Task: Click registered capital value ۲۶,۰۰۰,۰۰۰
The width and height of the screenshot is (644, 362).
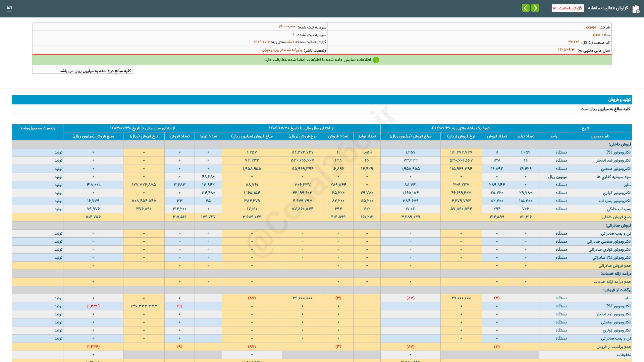Action: tap(287, 27)
